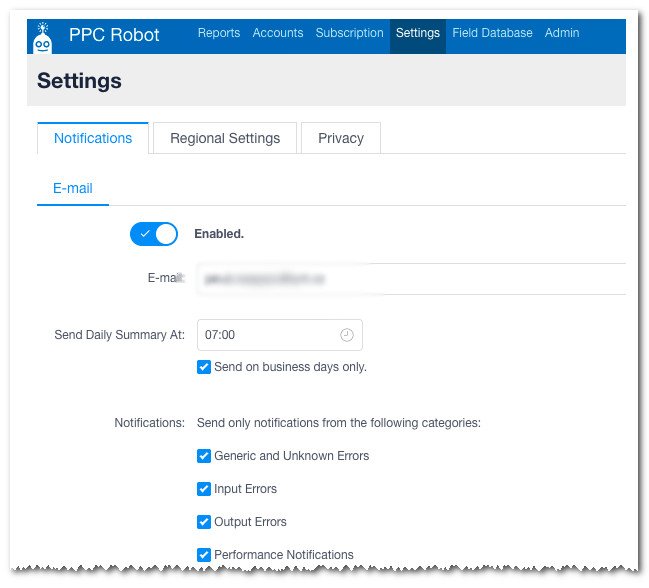Open the Admin section
Viewport: 649px width, 588px height.
point(562,33)
